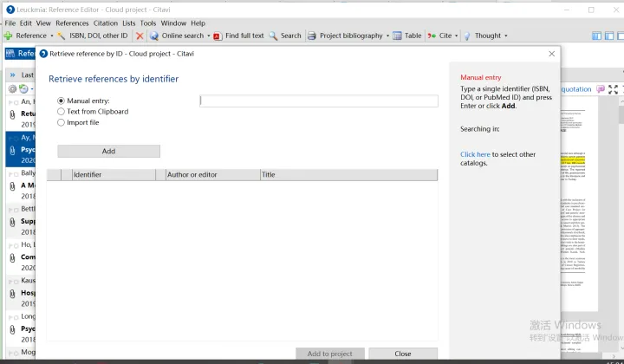The height and width of the screenshot is (364, 624).
Task: Click the ISBN, DOI, other ID wand icon
Action: coord(62,36)
